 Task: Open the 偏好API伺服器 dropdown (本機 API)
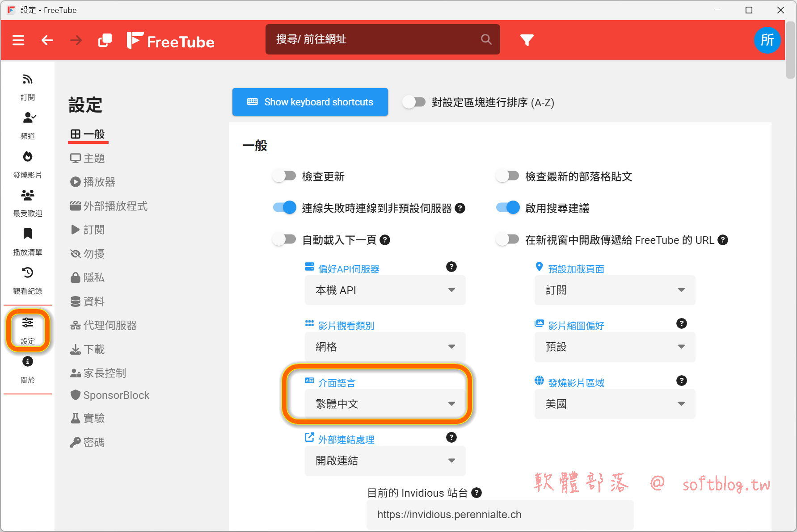pos(385,290)
